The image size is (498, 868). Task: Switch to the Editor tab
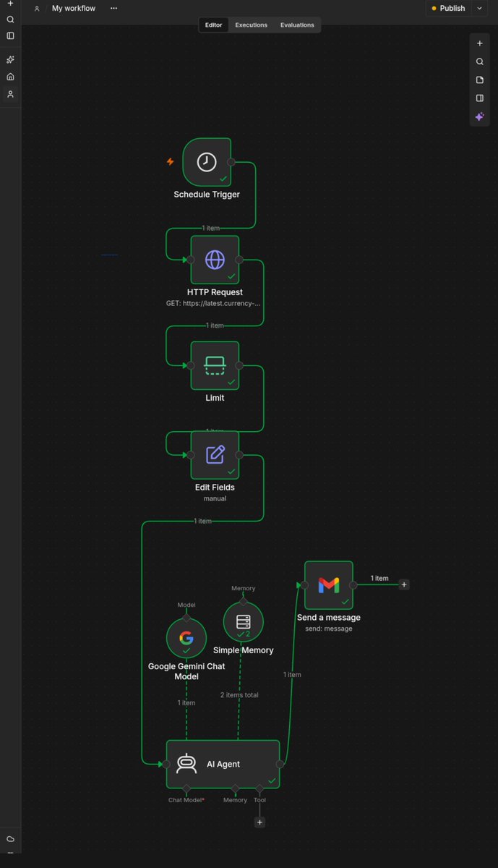click(x=214, y=25)
